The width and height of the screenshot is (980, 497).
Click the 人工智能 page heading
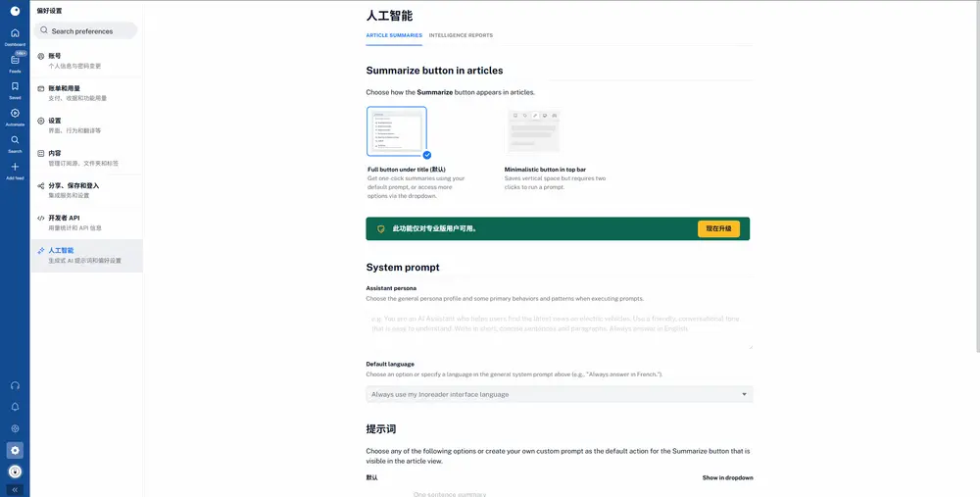pos(389,16)
